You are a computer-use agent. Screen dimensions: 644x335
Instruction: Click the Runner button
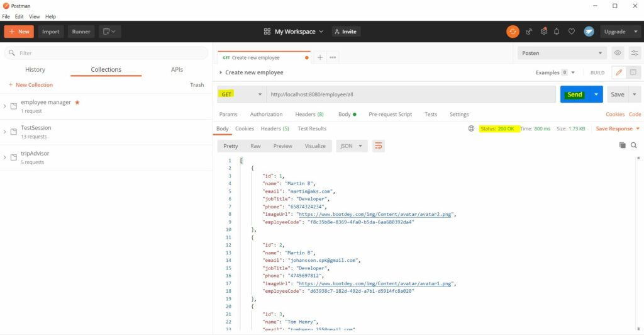pyautogui.click(x=81, y=31)
